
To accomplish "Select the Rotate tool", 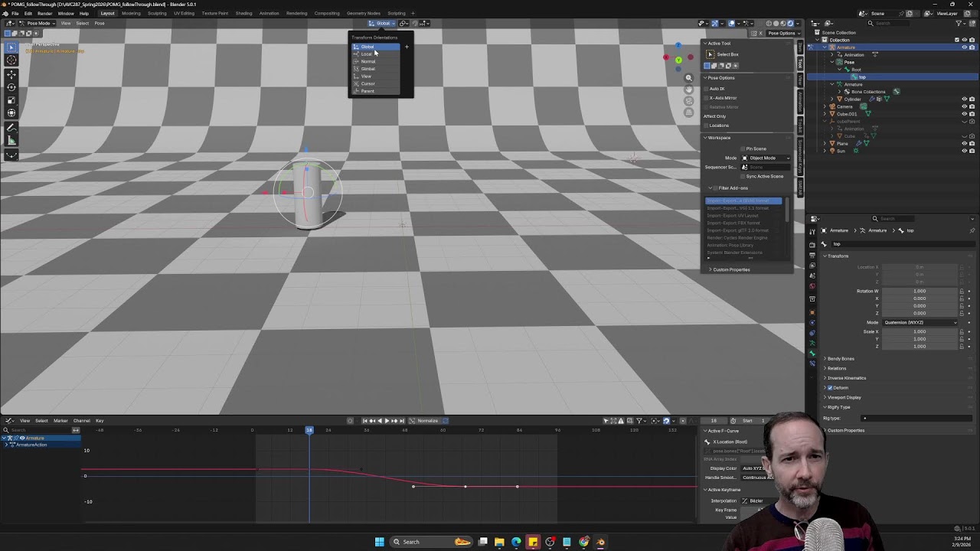I will point(11,87).
